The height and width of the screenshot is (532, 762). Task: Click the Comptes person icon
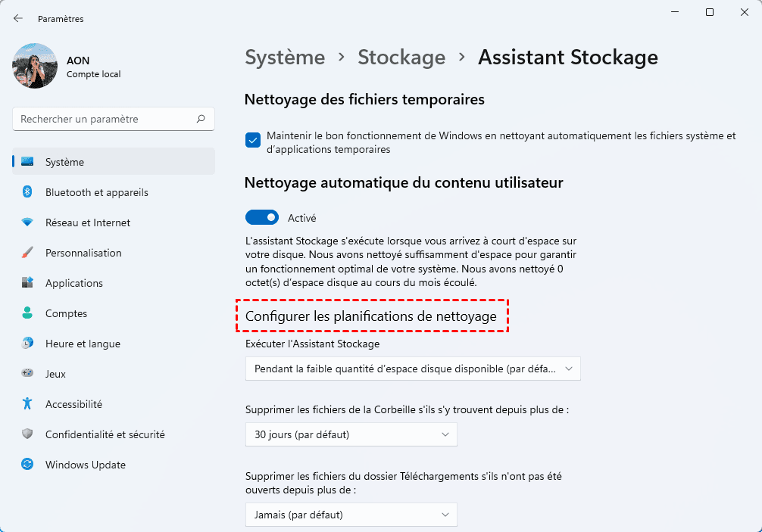(x=27, y=313)
